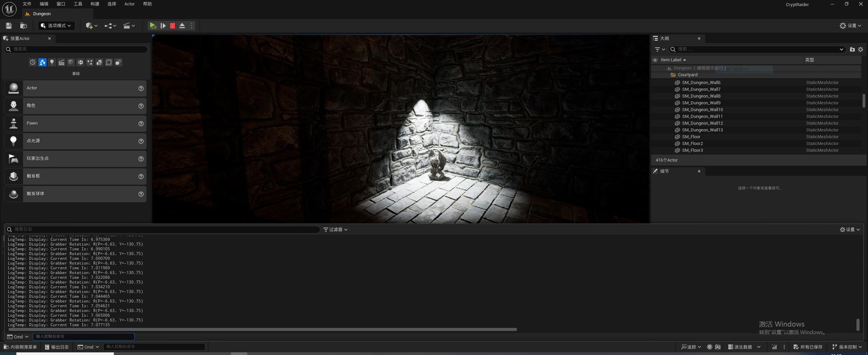The image size is (868, 355).
Task: Select the Actor item in place panel
Action: tap(75, 88)
